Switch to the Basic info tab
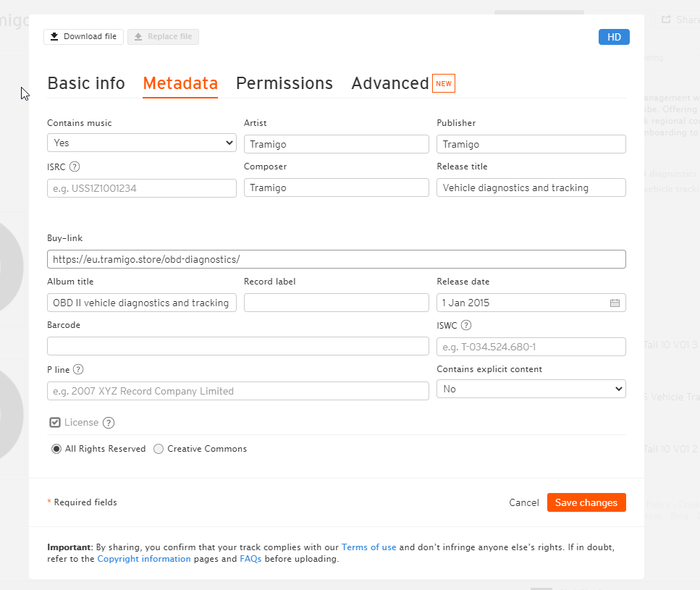 [86, 83]
